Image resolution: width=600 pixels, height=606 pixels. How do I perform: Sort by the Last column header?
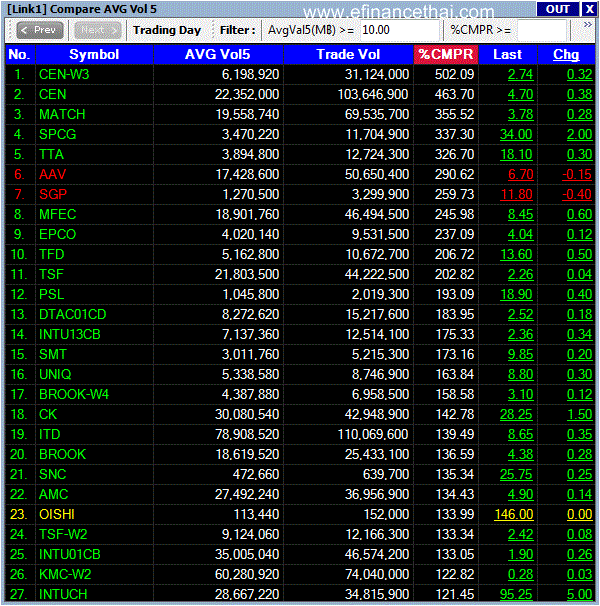click(x=508, y=54)
